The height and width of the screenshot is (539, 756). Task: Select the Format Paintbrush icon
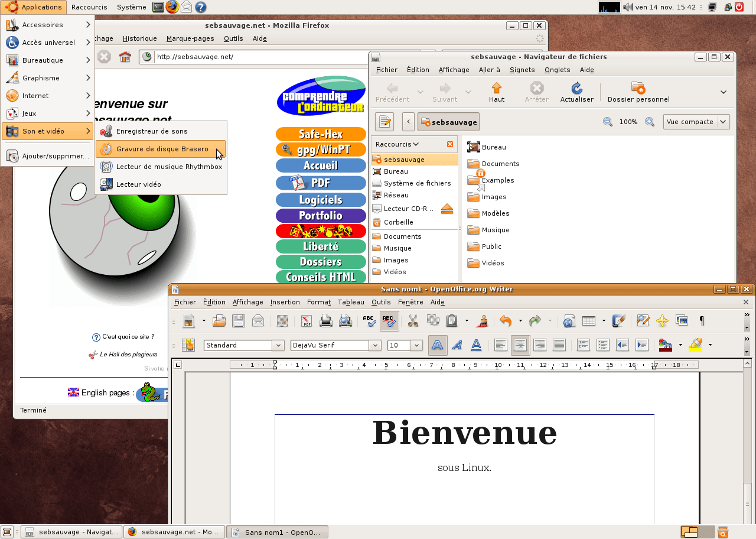(x=483, y=321)
